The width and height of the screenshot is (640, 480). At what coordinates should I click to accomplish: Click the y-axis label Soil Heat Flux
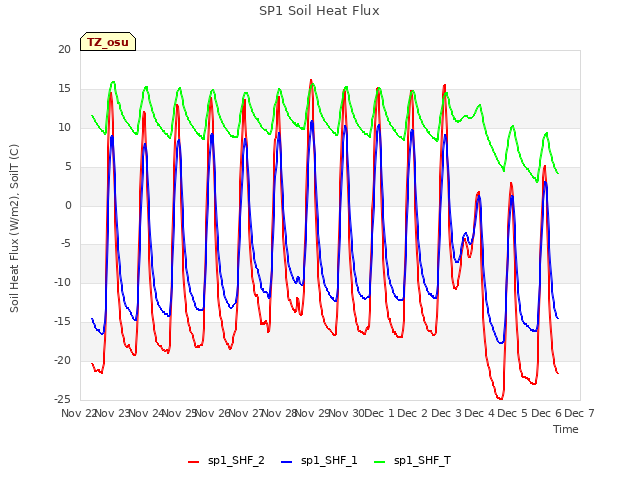(x=14, y=228)
